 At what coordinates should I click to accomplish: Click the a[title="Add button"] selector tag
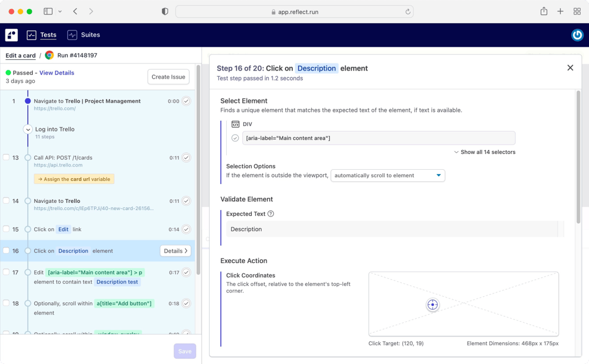[x=124, y=303]
